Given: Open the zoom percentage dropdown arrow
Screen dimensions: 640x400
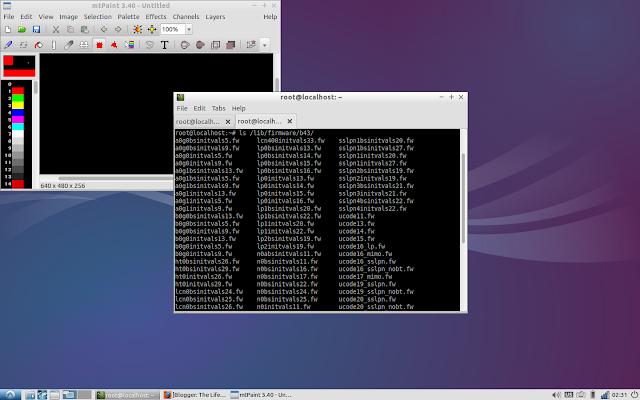Looking at the screenshot, I should click(189, 29).
